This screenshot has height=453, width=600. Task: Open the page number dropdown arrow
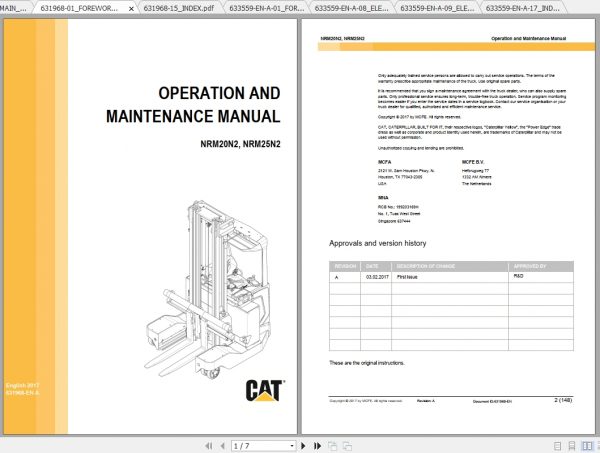click(x=292, y=446)
